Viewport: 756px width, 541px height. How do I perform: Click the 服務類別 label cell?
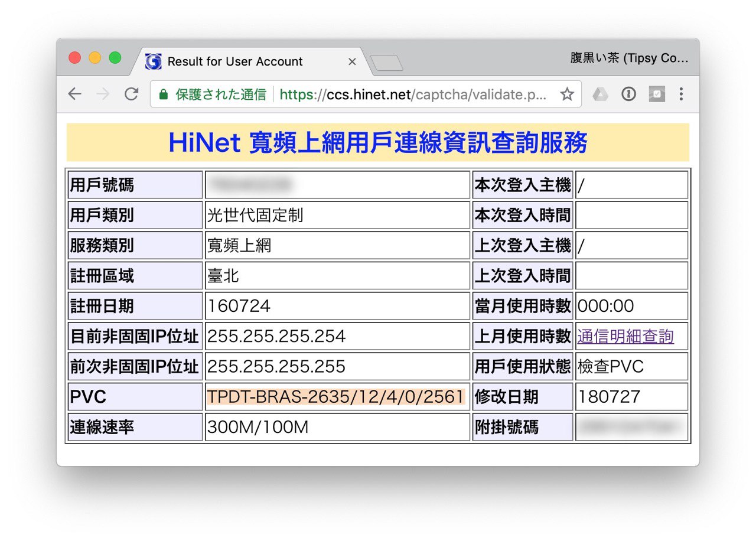tap(135, 245)
